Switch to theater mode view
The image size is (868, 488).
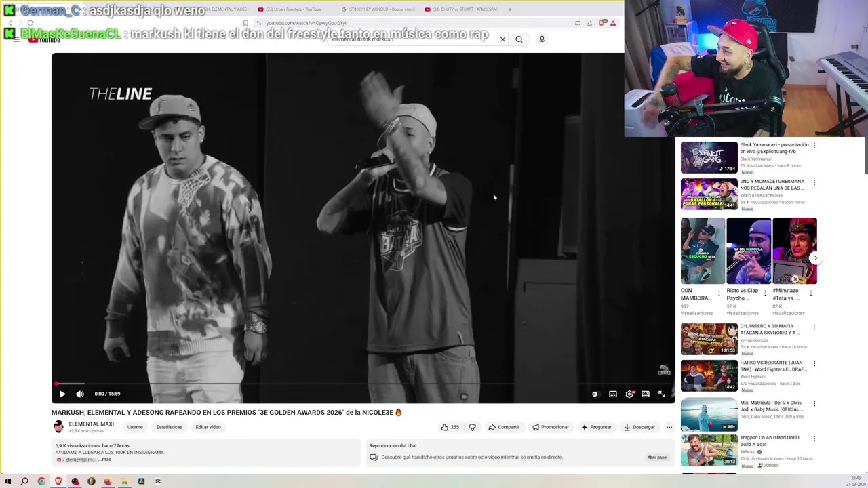[646, 394]
